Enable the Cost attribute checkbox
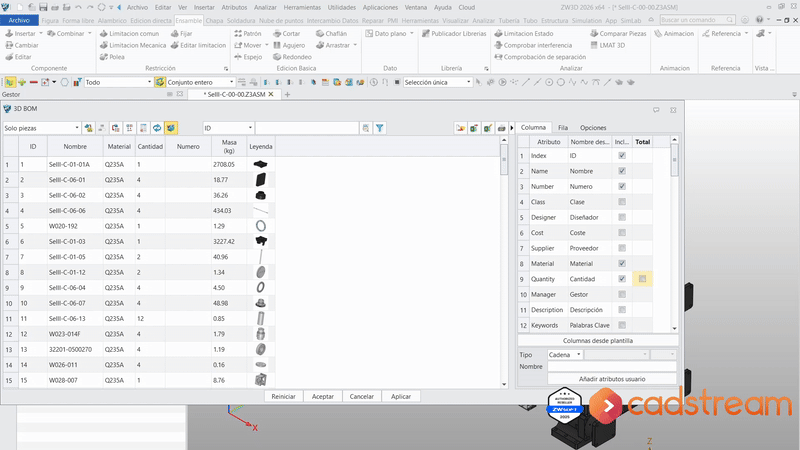 coord(622,233)
